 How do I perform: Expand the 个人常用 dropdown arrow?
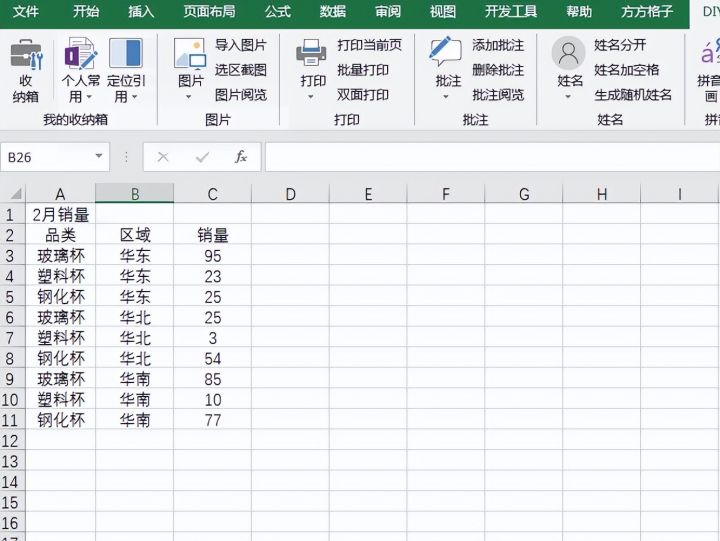tap(90, 97)
